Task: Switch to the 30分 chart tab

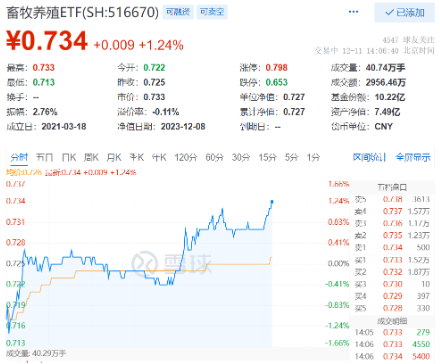Action: [x=241, y=157]
